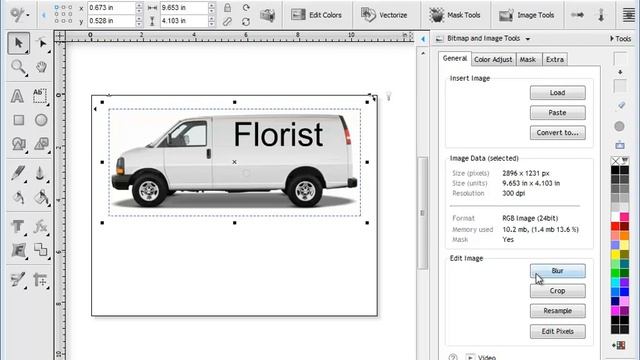640x360 pixels.
Task: Open the Vectorize tool
Action: pyautogui.click(x=384, y=15)
